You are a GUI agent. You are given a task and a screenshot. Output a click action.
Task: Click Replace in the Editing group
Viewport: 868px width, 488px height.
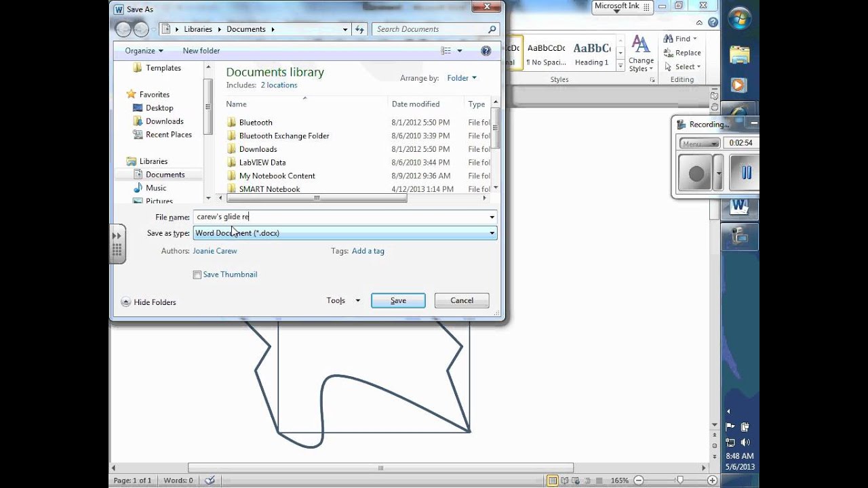pyautogui.click(x=682, y=53)
